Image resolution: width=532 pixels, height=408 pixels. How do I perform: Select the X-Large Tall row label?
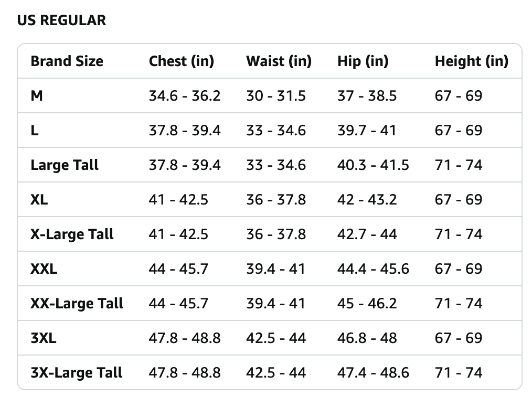pyautogui.click(x=72, y=234)
